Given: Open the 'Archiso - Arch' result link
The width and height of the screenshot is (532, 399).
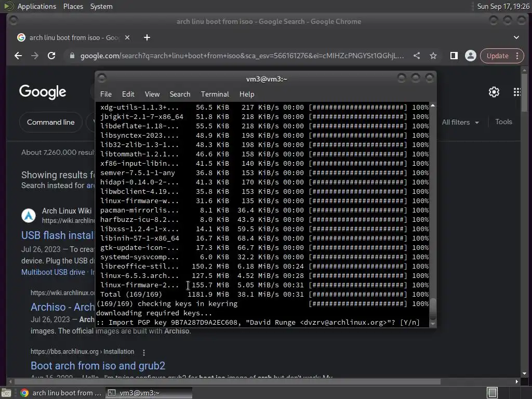Looking at the screenshot, I should (x=62, y=307).
